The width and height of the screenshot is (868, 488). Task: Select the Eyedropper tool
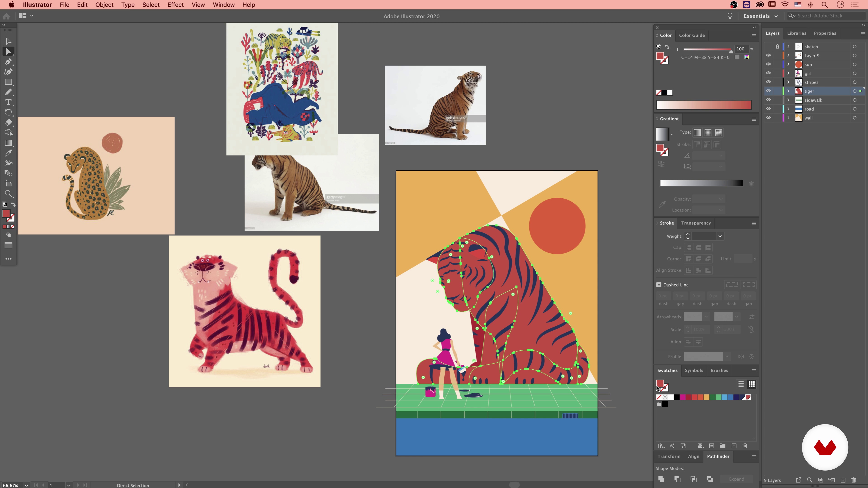8,153
